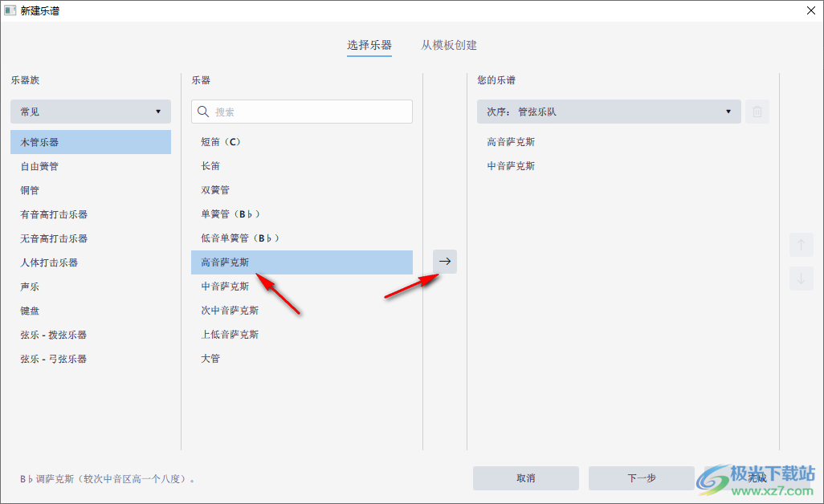Viewport: 824px width, 504px height.
Task: Click the up arrow to move an instrument higher
Action: tap(801, 245)
